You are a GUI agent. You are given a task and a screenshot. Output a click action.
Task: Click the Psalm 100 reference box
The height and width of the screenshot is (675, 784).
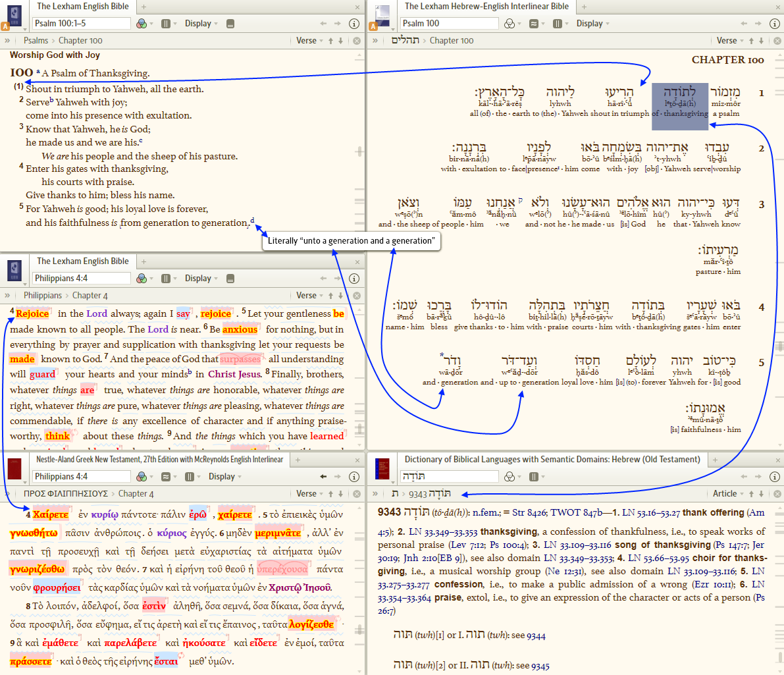(x=450, y=23)
